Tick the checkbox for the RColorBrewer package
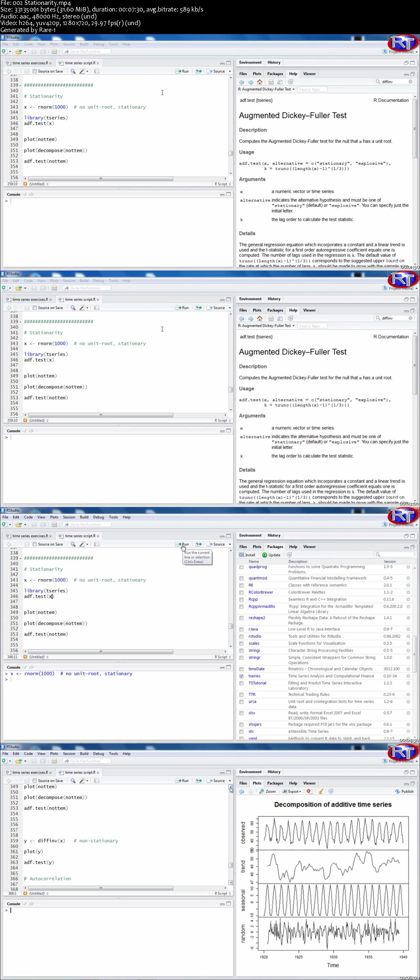The width and height of the screenshot is (420, 980). [241, 592]
